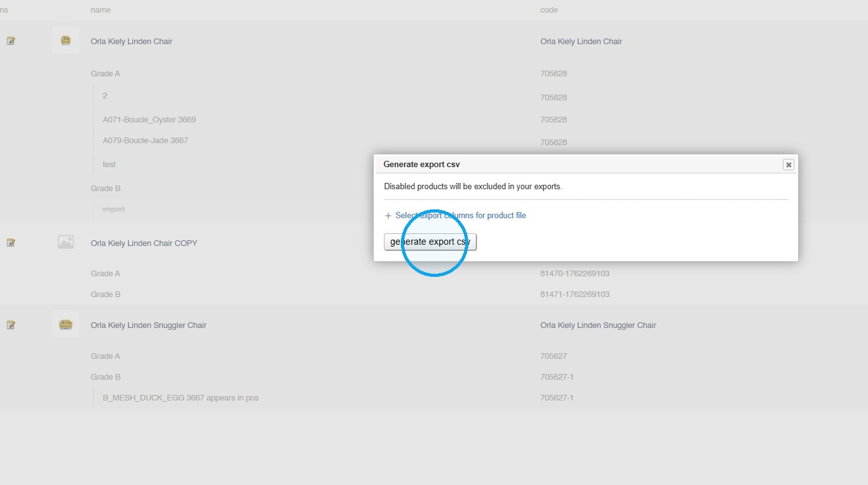Select the Orla Kiely Linden Snuggler Chair name
Screen dimensions: 868x485
(x=149, y=325)
